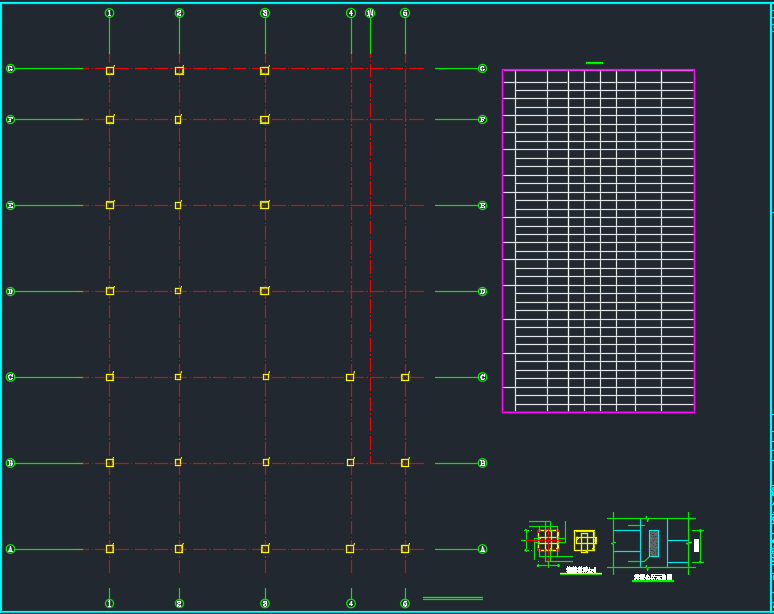This screenshot has height=614, width=774.
Task: Select the bottom grid bubble numbered 3
Action: (x=265, y=603)
